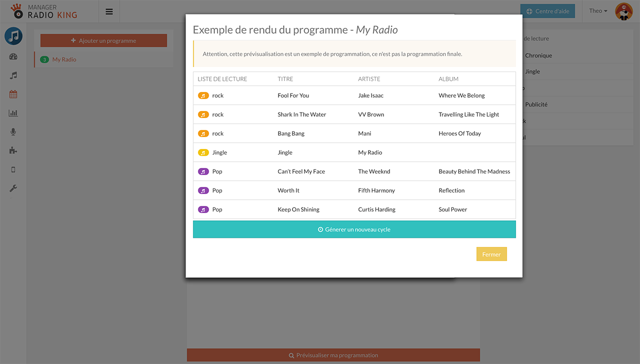Click artist VV Brown

[371, 114]
